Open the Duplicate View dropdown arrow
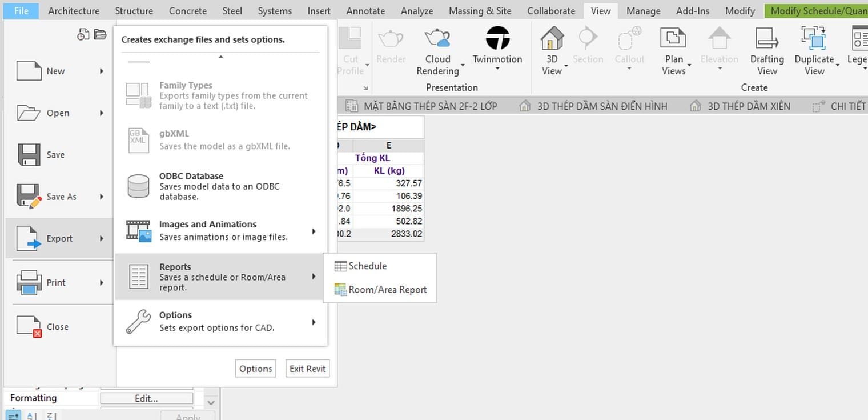This screenshot has width=868, height=420. pyautogui.click(x=838, y=66)
